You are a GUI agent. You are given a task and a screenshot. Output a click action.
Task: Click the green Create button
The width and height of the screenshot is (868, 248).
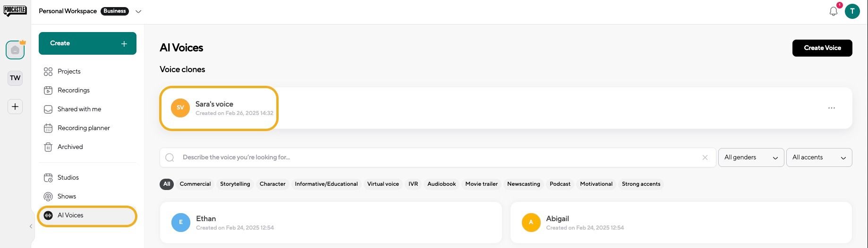(87, 43)
